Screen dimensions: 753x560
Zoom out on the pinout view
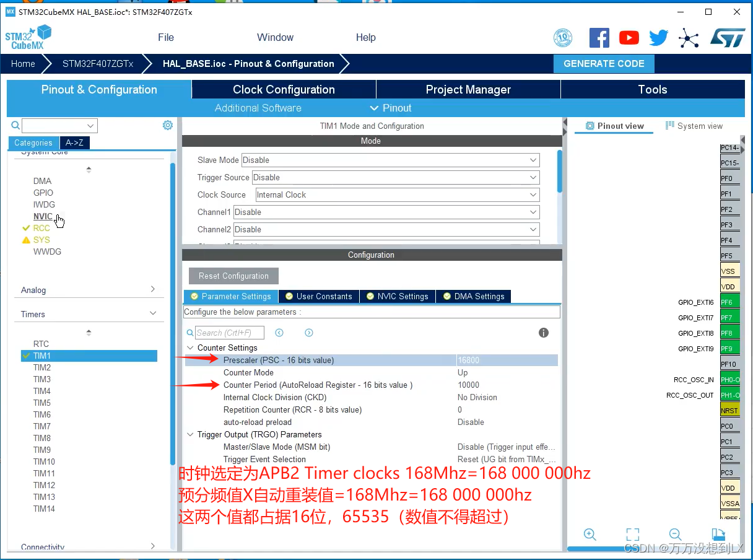pyautogui.click(x=676, y=534)
